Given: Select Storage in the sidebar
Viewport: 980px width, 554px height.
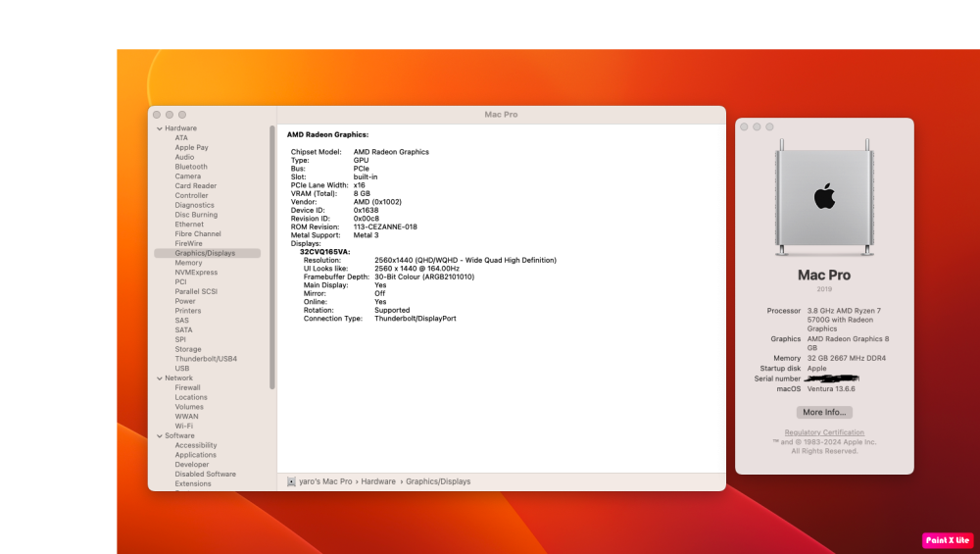Looking at the screenshot, I should (188, 349).
